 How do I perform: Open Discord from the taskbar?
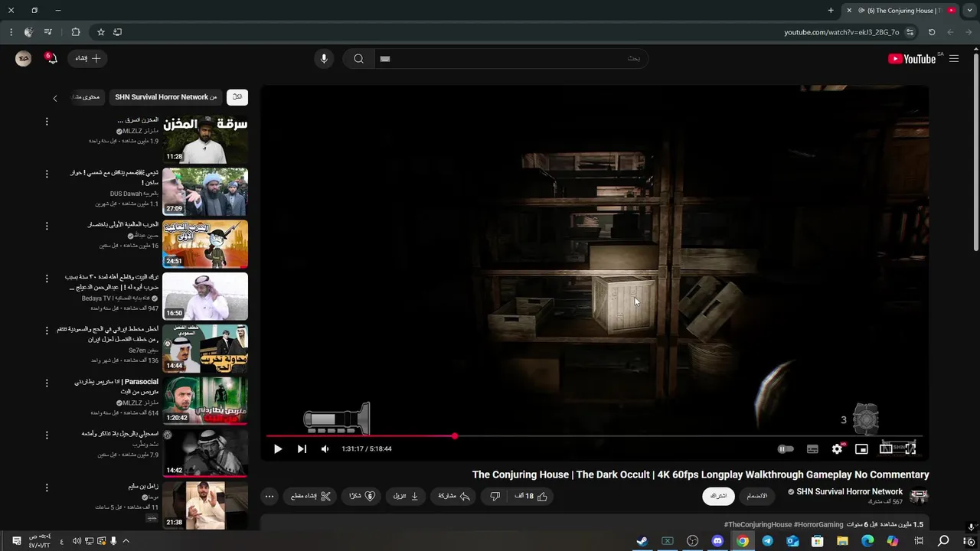(717, 541)
